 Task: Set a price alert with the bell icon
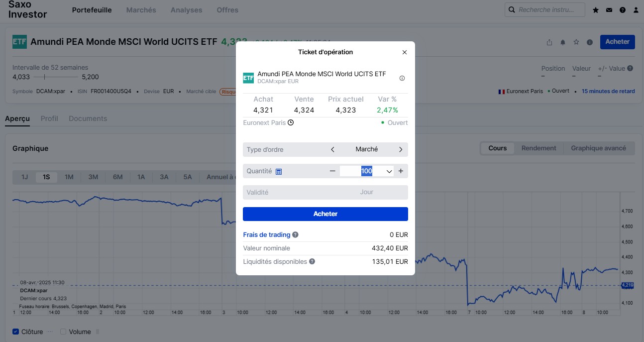pyautogui.click(x=563, y=42)
